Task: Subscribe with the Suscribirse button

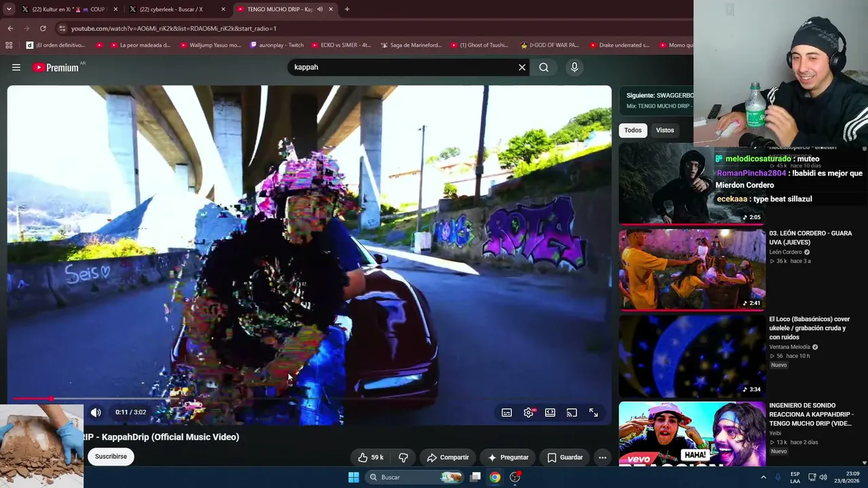Action: click(111, 456)
